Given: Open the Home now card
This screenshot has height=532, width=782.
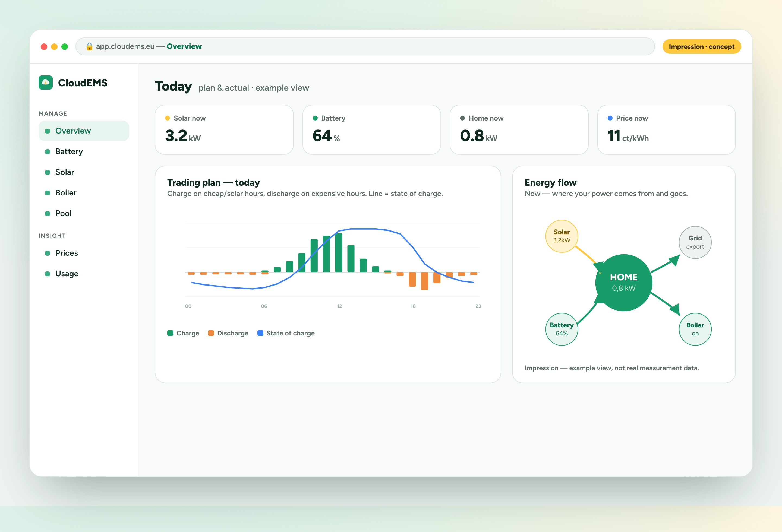Looking at the screenshot, I should tap(519, 130).
